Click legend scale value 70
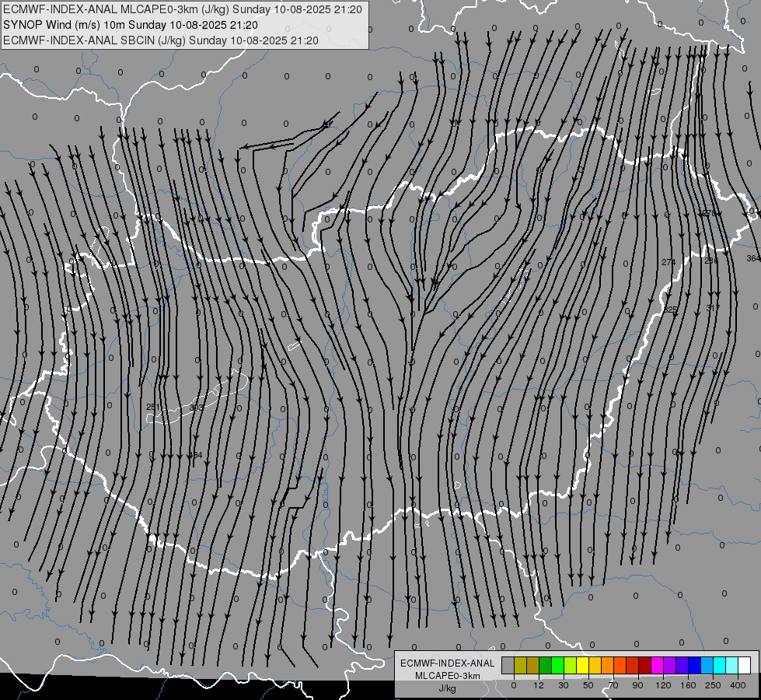 tap(613, 685)
